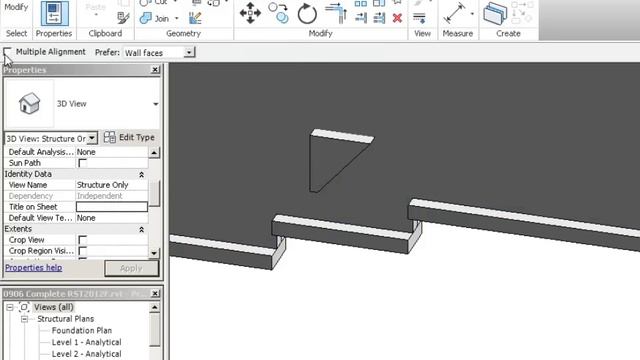Click the Select panel label

16,33
